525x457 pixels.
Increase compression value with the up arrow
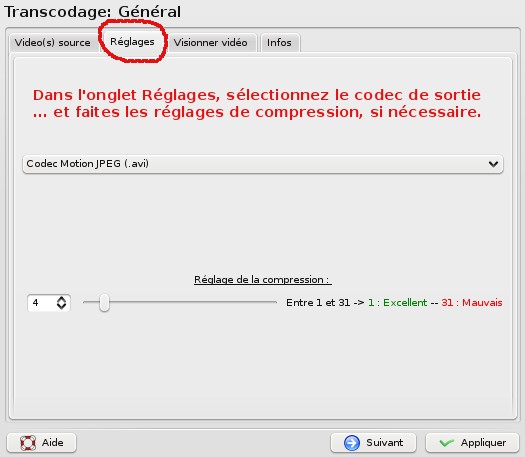pos(61,299)
